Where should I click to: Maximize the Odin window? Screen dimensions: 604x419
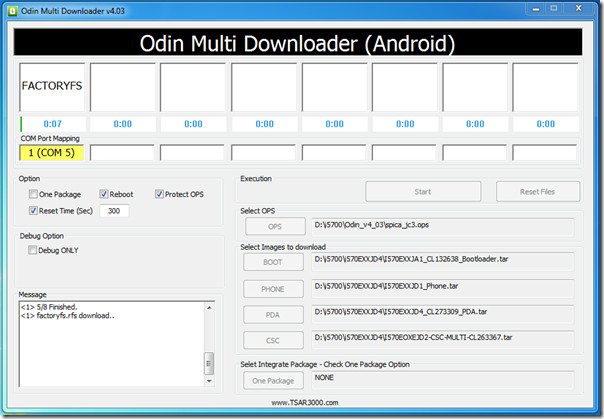coord(554,9)
